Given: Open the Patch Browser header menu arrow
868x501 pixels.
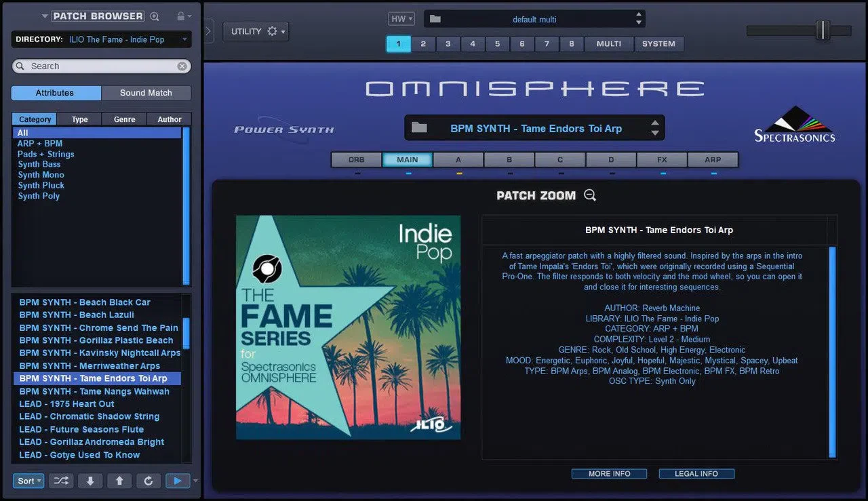Looking at the screenshot, I should [45, 16].
